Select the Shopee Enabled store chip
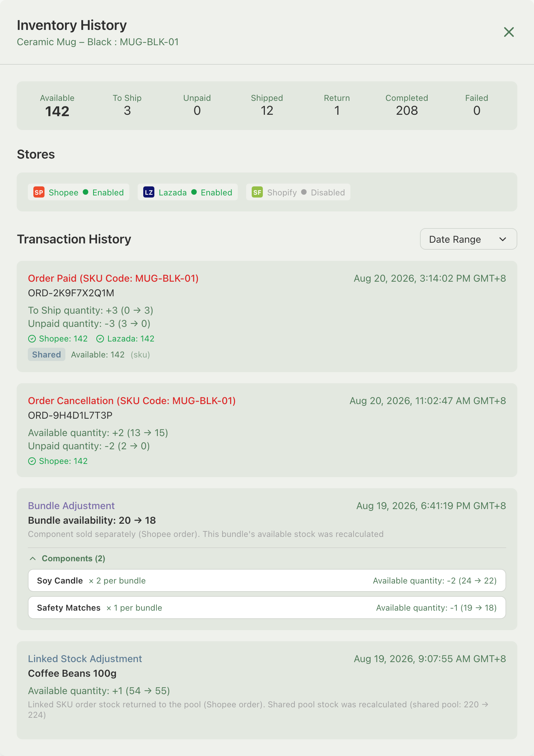Screen dimensions: 534x756 (79, 192)
